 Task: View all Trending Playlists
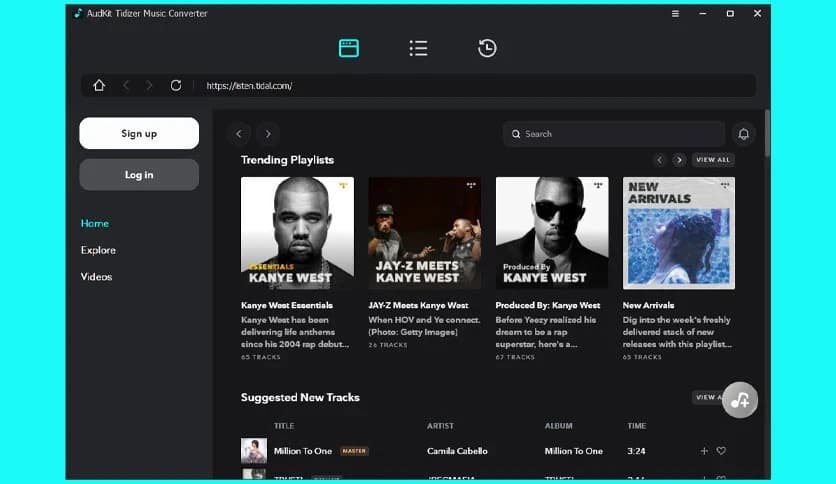(x=713, y=160)
